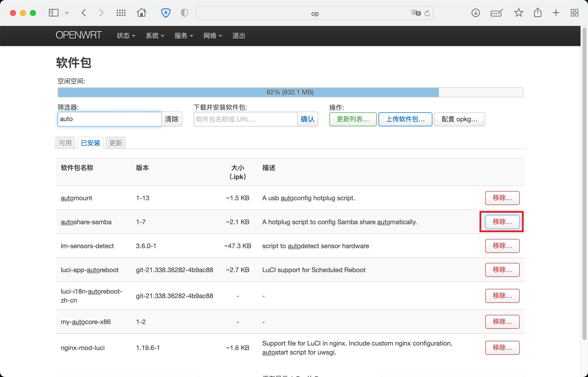Click the Safari sidebar toggle icon
This screenshot has height=377, width=588.
53,13
